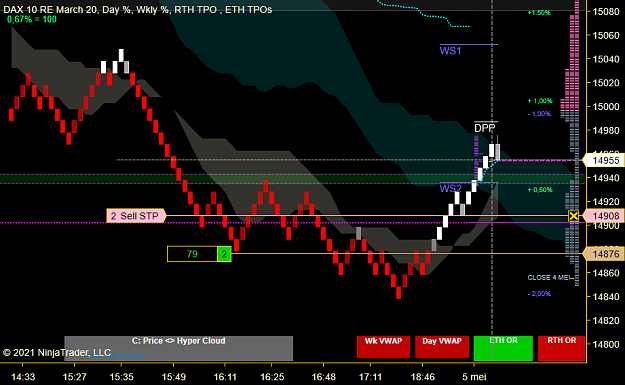Click the 15000 price axis label
Viewport: 625px width, 385px height.
click(606, 107)
